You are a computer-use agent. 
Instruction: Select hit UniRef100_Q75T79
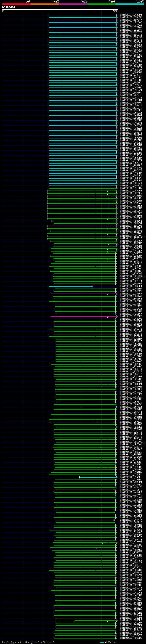pos(131,67)
